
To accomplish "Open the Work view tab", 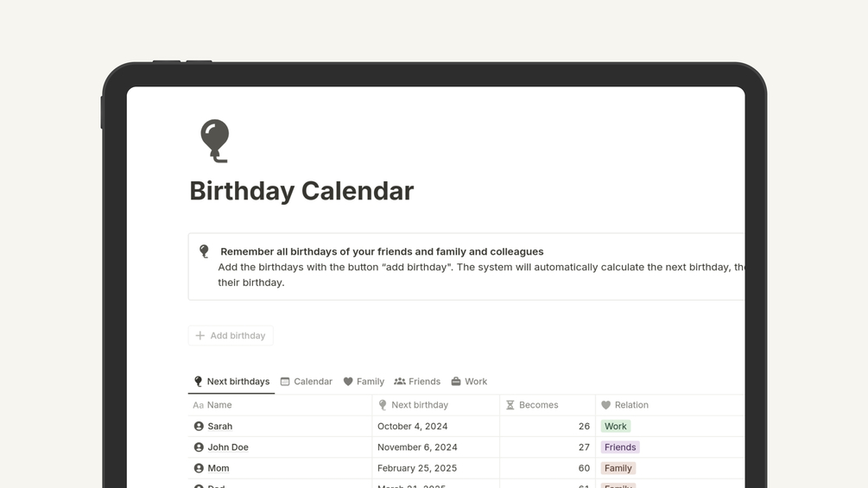I will [x=469, y=382].
